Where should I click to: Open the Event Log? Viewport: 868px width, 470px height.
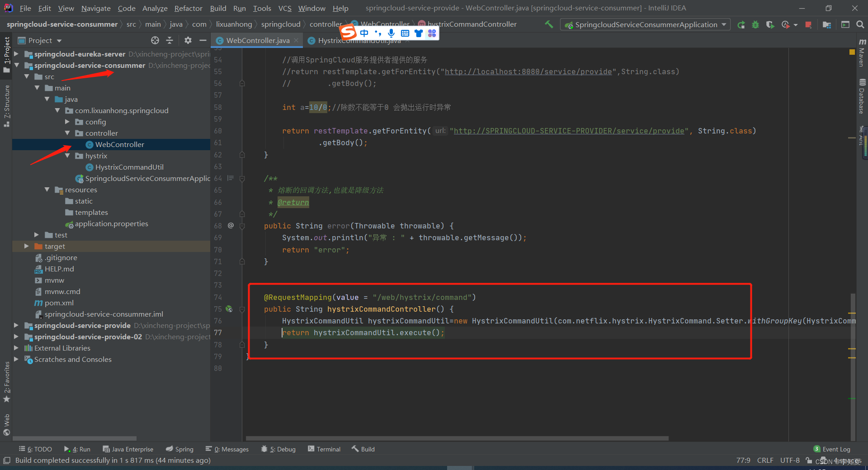pyautogui.click(x=832, y=449)
